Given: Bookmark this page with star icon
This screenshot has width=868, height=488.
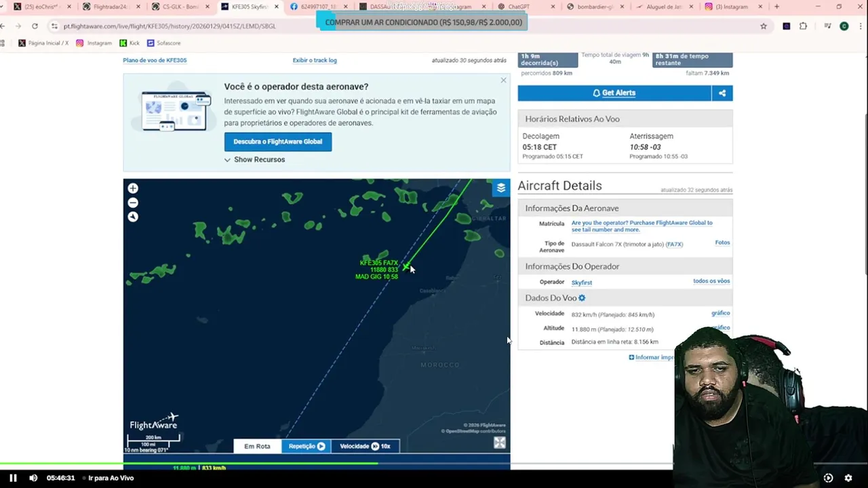Looking at the screenshot, I should [764, 26].
